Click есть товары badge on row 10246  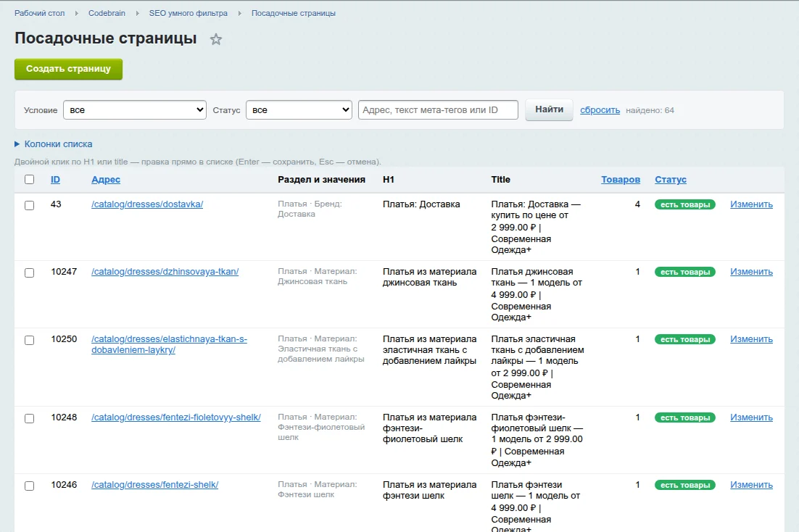coord(685,485)
